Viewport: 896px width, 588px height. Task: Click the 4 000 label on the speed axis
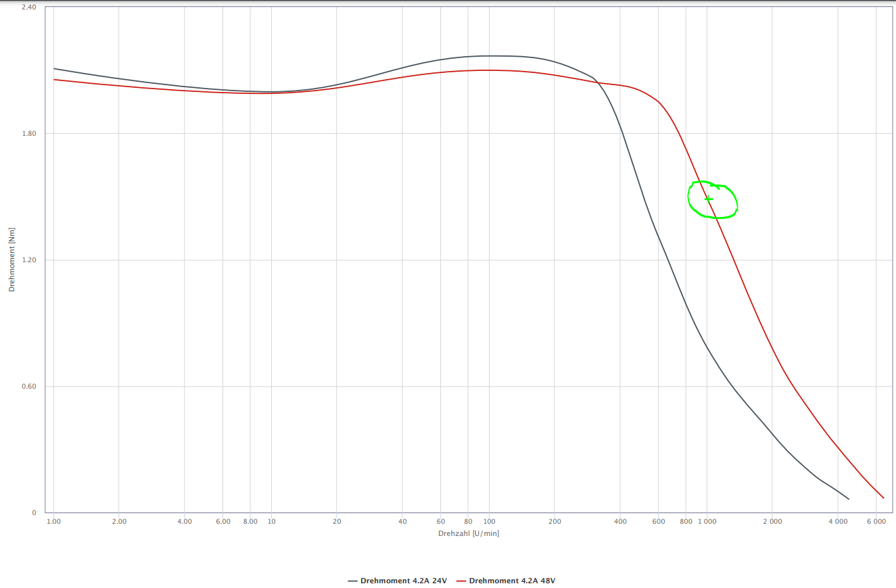[x=838, y=522]
